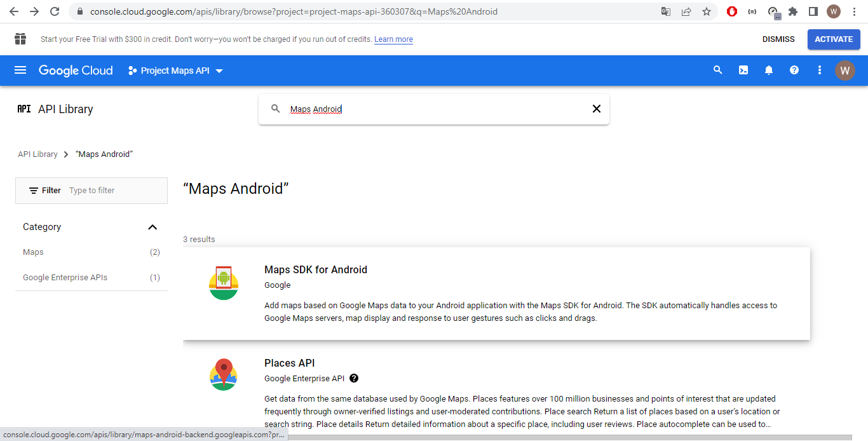Open the Chrome profile avatar W
868x441 pixels.
(834, 11)
